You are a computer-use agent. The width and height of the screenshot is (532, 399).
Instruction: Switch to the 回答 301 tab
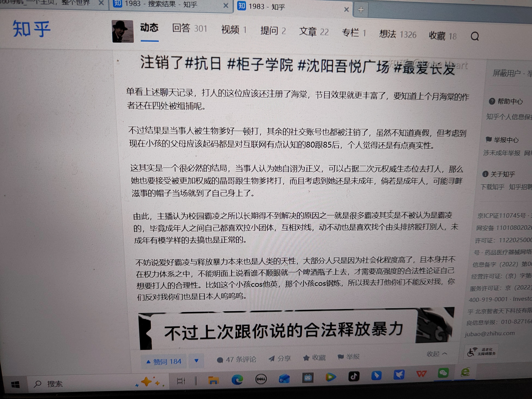click(x=189, y=28)
